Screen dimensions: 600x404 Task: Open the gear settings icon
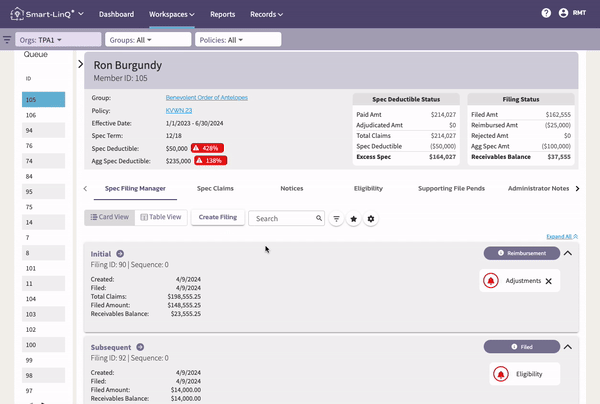371,219
